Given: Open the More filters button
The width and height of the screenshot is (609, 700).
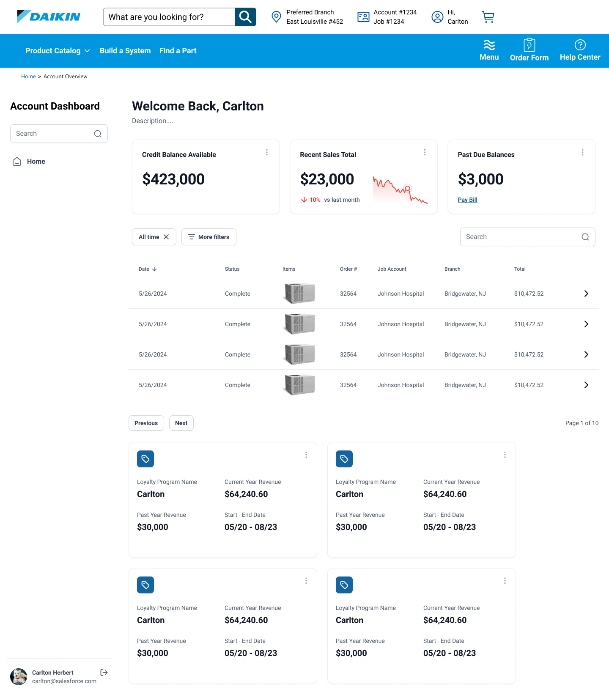Looking at the screenshot, I should 209,237.
